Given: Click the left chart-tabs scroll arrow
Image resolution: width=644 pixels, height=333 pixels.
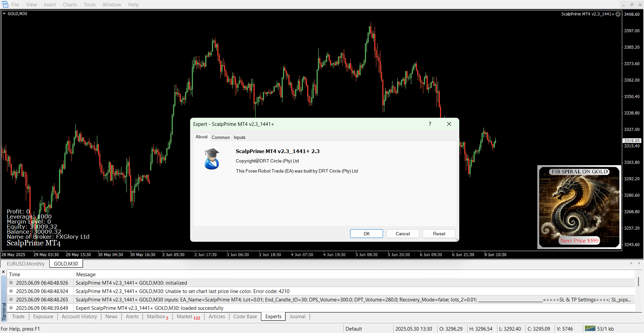Looking at the screenshot, I should 631,264.
